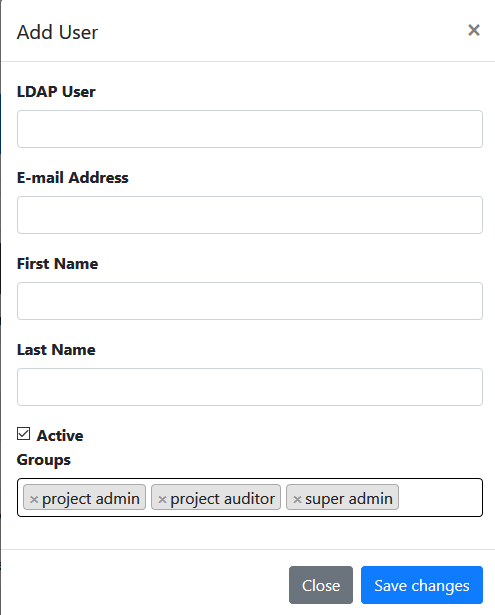Click the Save changes button
This screenshot has width=495, height=615.
click(422, 585)
